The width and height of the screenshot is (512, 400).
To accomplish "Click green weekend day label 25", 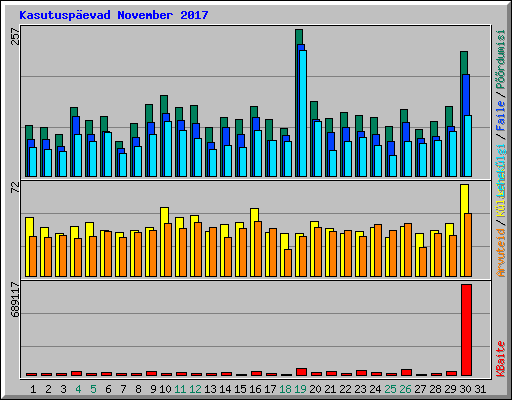I will (x=390, y=389).
